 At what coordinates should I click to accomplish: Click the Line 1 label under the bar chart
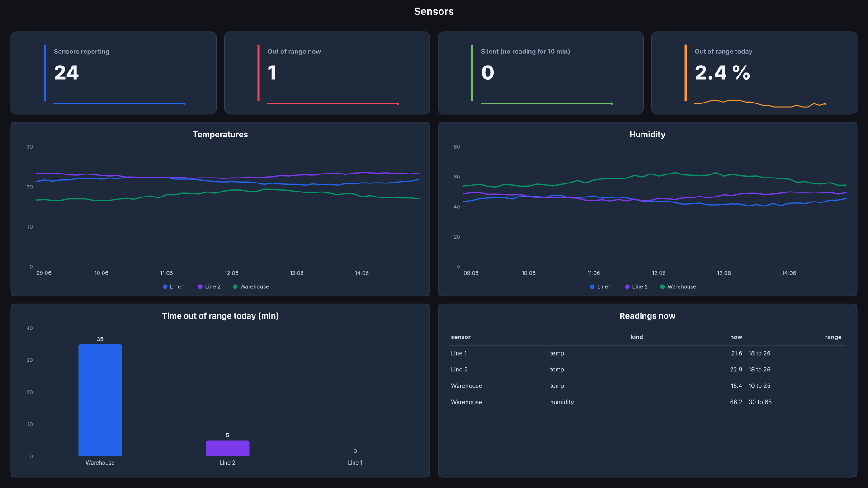point(355,463)
